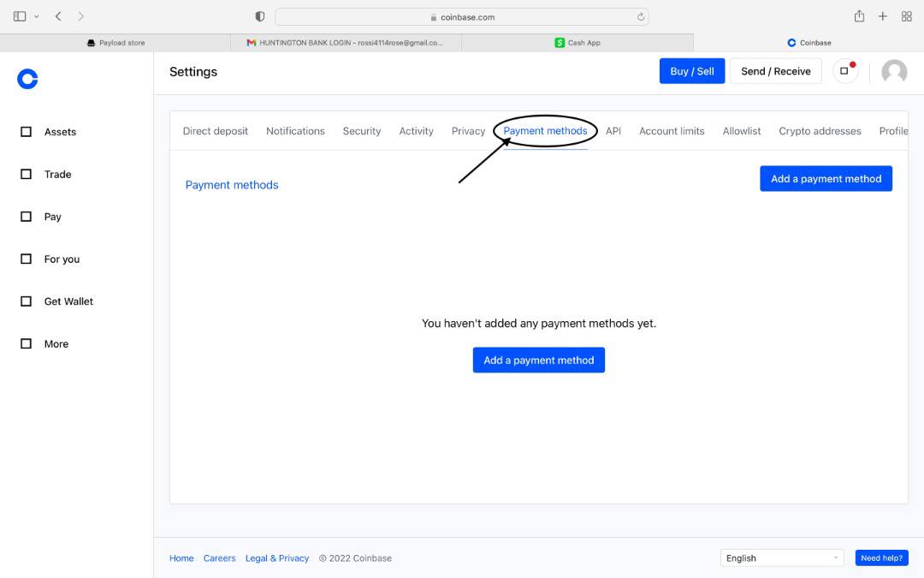Image resolution: width=924 pixels, height=578 pixels.
Task: Click the Safari share icon
Action: tap(859, 16)
